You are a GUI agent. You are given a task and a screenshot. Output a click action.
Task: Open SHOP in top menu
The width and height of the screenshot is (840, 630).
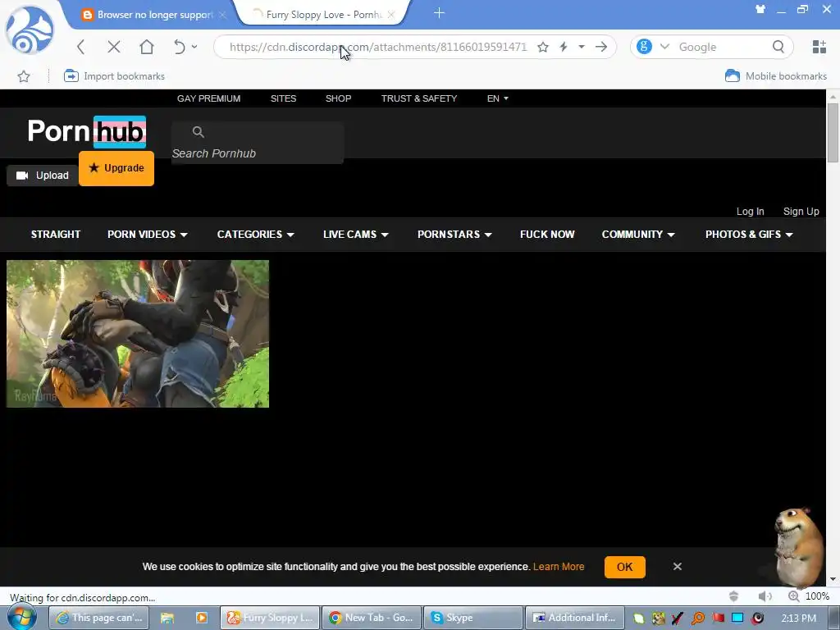pyautogui.click(x=339, y=98)
